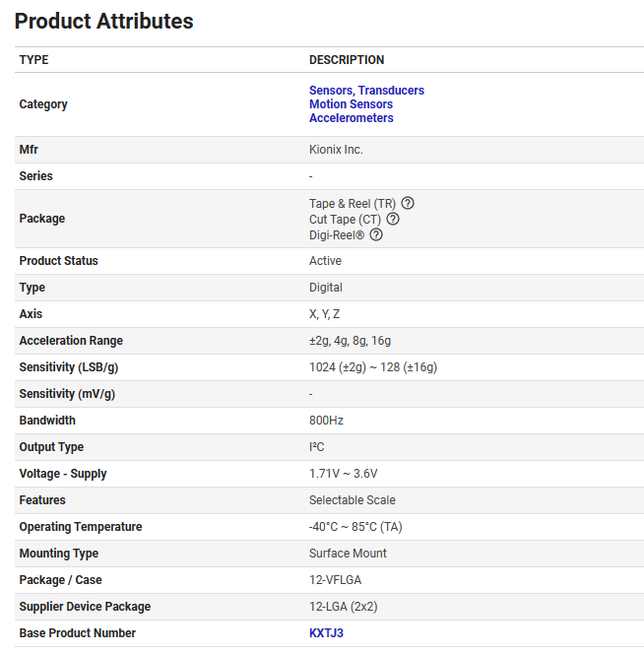
Task: Select the voltage supply value 1.71V ~ 3.6V
Action: coord(343,474)
